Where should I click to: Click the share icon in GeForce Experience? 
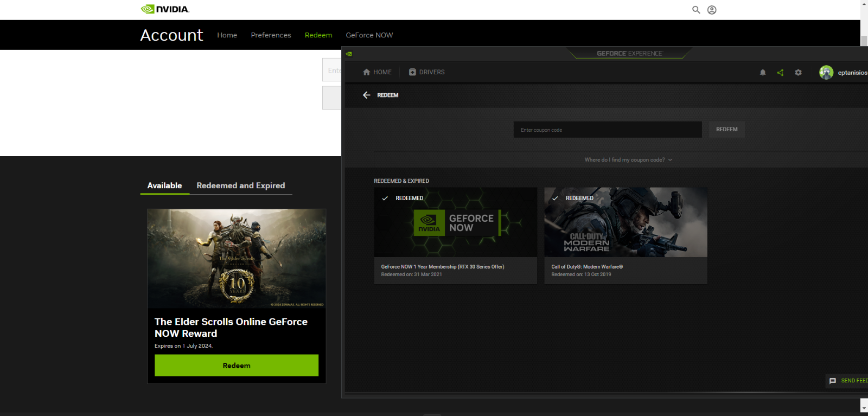pyautogui.click(x=780, y=72)
